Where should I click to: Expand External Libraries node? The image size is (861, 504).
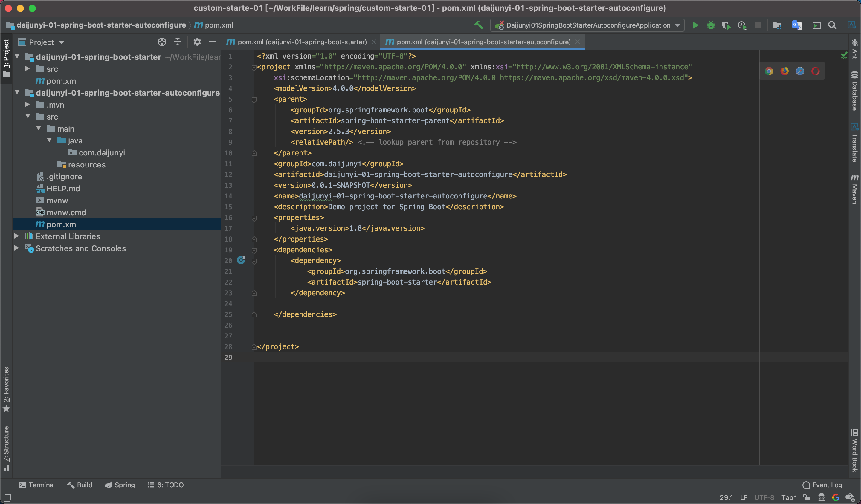pos(16,236)
